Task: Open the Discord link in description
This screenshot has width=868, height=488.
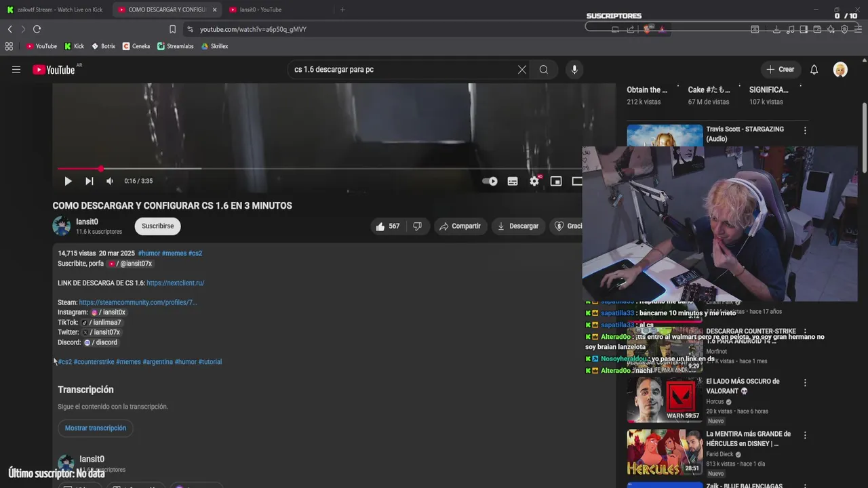Action: 100,342
